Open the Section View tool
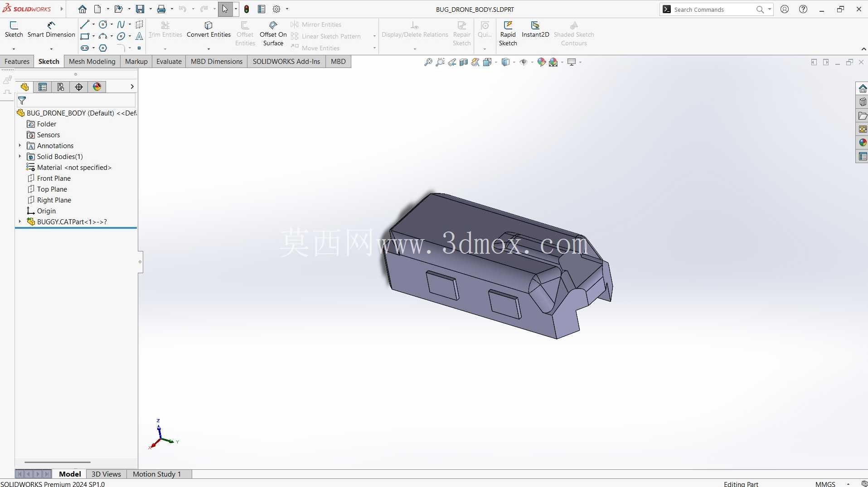This screenshot has height=487, width=868. (x=463, y=63)
